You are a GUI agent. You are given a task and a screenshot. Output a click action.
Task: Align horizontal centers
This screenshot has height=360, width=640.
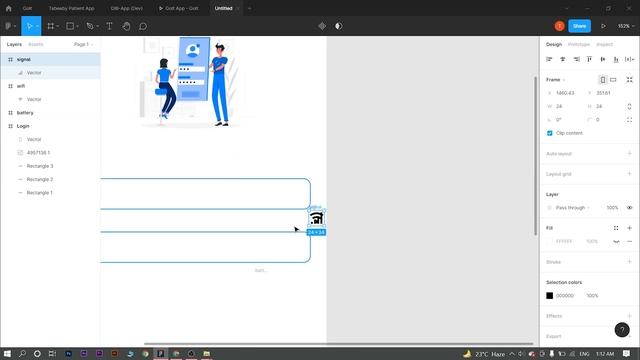point(562,59)
